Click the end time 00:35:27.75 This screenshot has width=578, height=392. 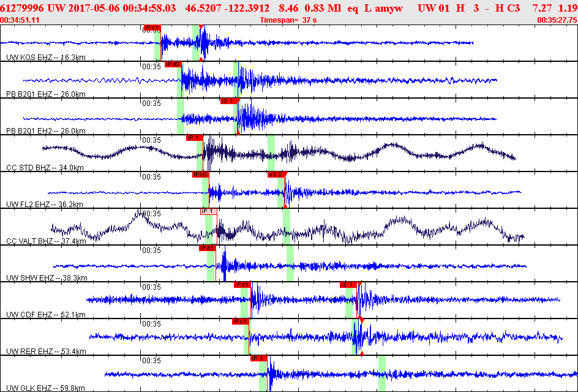click(x=557, y=20)
